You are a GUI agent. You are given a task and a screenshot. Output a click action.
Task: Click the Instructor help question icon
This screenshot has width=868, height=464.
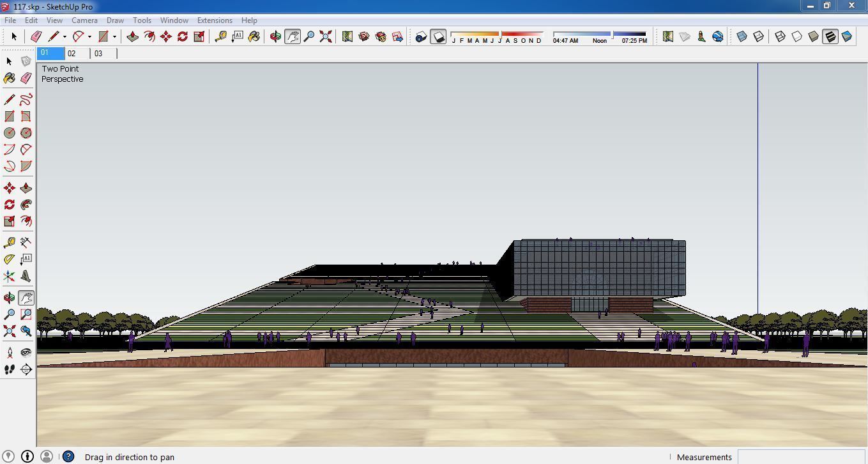(x=68, y=456)
